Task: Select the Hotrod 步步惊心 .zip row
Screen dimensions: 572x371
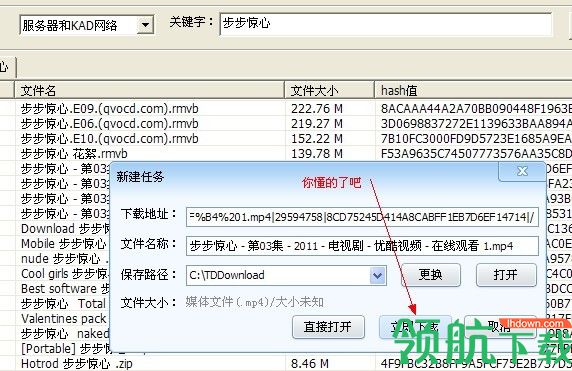Action: 77,364
